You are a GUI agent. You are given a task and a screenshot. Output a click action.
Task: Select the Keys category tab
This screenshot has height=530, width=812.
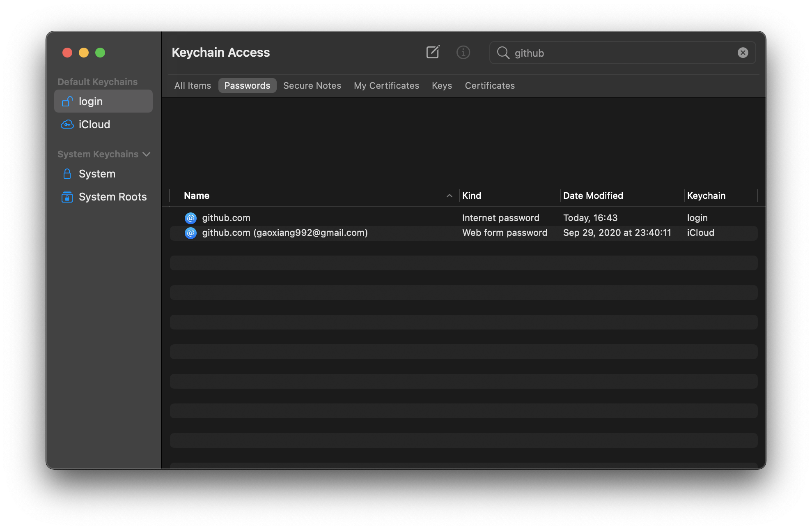442,85
